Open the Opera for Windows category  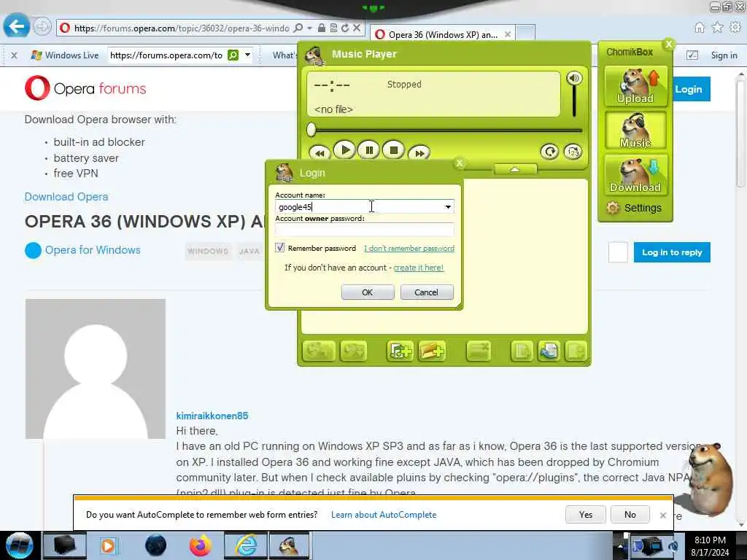coord(93,250)
